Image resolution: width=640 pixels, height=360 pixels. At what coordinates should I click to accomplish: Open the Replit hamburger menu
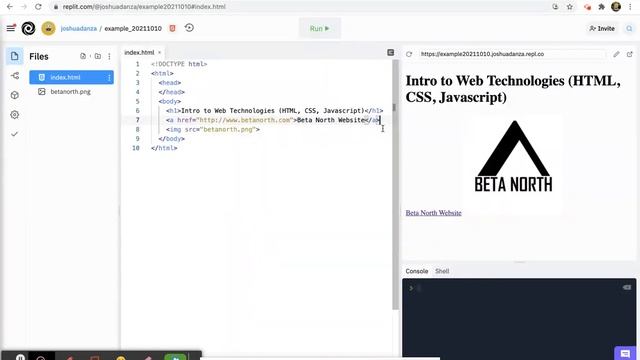point(11,28)
